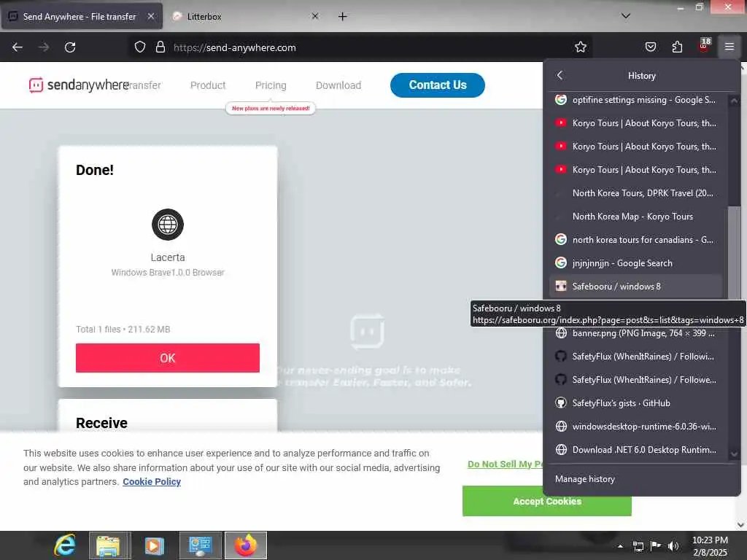Click the Contact Us button
This screenshot has height=560, width=747.
438,85
